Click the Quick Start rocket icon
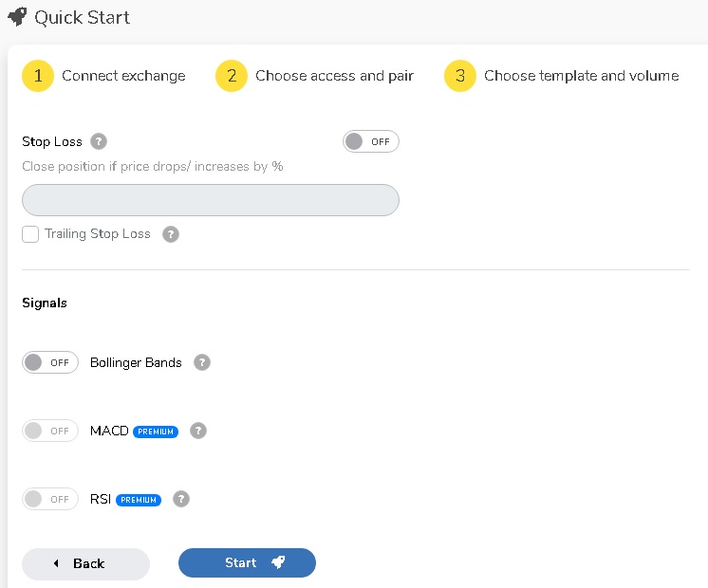The height and width of the screenshot is (588, 708). [x=18, y=17]
